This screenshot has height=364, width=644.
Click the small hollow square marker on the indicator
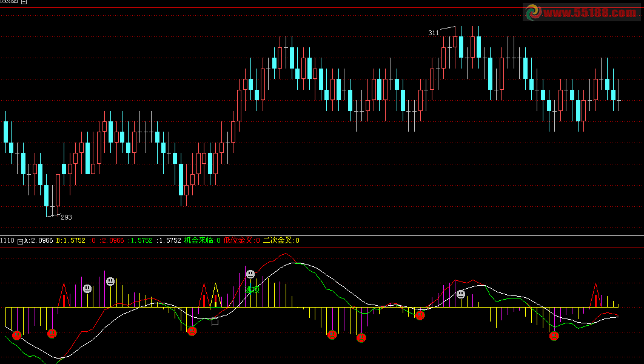tap(215, 322)
